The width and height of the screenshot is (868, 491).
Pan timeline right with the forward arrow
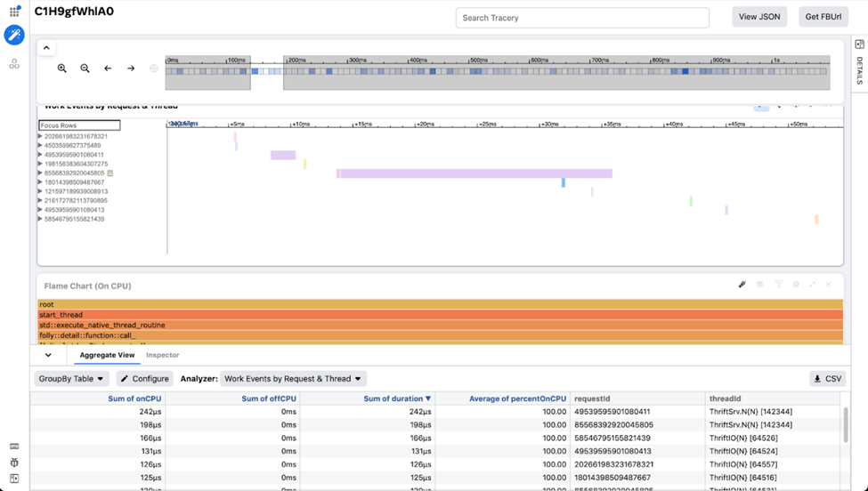(x=131, y=68)
